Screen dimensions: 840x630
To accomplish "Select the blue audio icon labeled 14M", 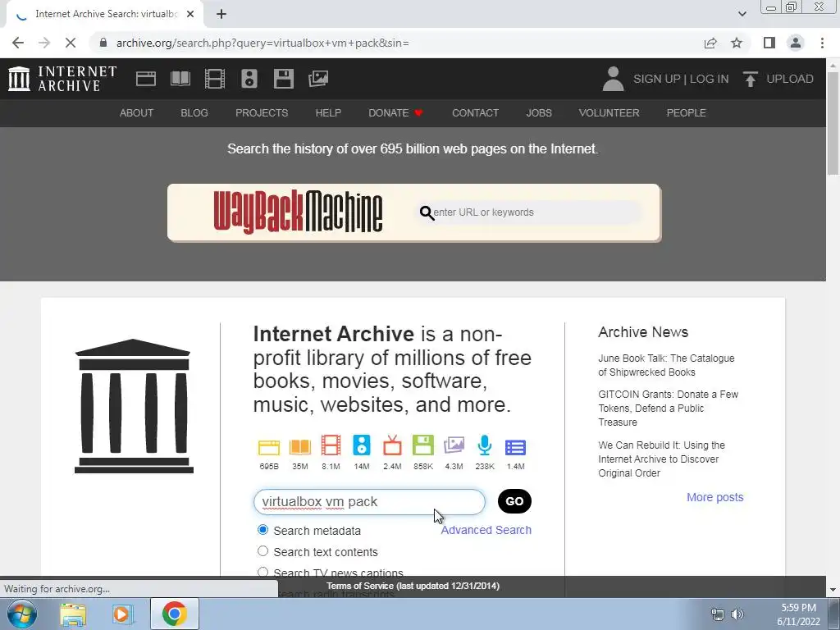I will 362,445.
